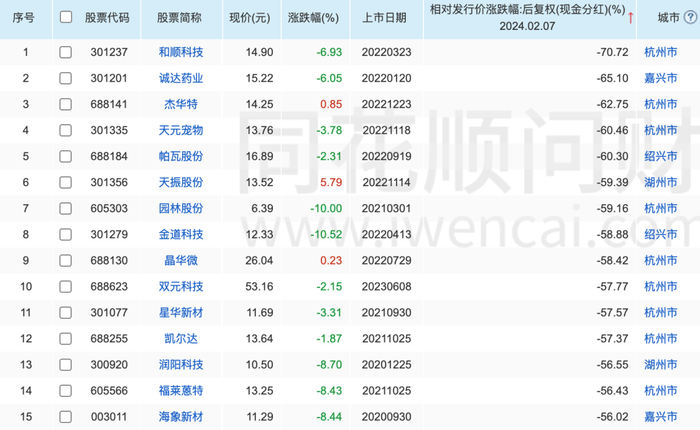Click the 序号 column header
The width and height of the screenshot is (700, 430).
(x=23, y=18)
